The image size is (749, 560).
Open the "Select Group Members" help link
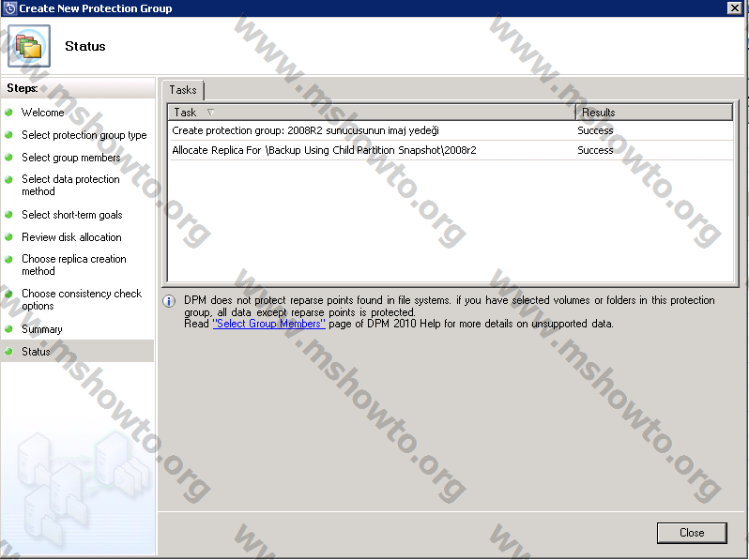pyautogui.click(x=269, y=324)
